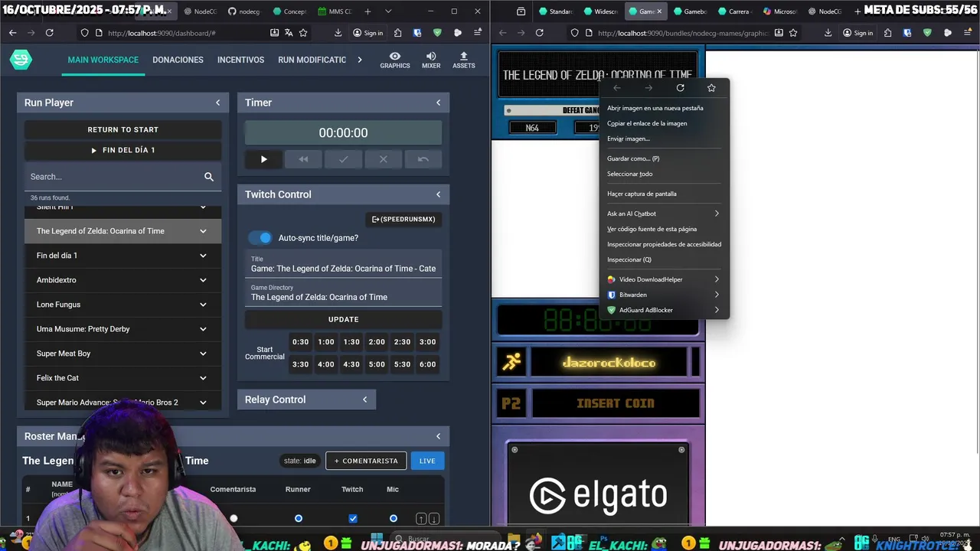Bookmark the graphics page in right browser
This screenshot has height=551, width=980.
pos(793,33)
